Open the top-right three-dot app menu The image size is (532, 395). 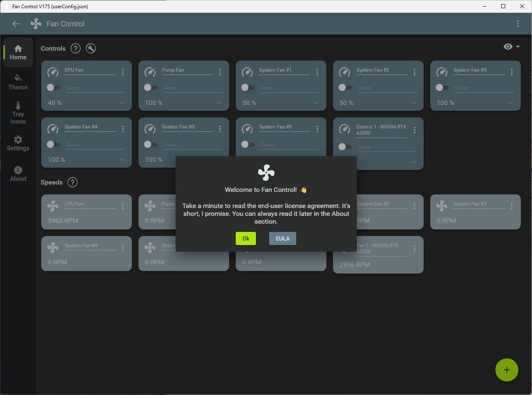(518, 24)
